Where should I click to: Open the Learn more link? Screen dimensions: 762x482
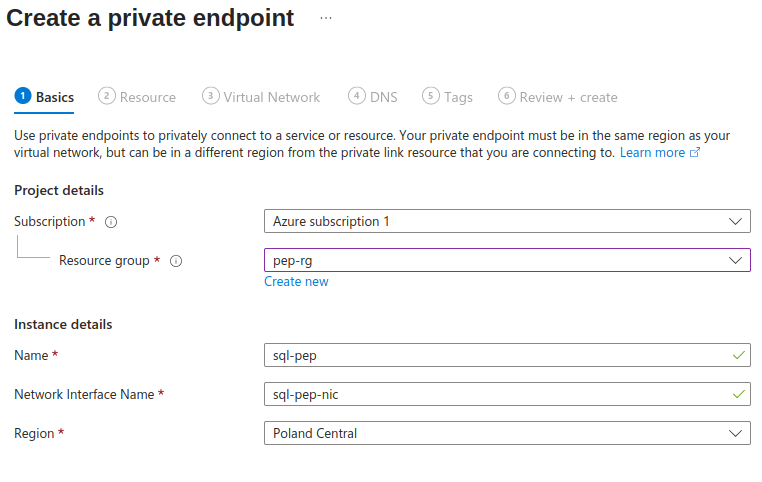652,153
